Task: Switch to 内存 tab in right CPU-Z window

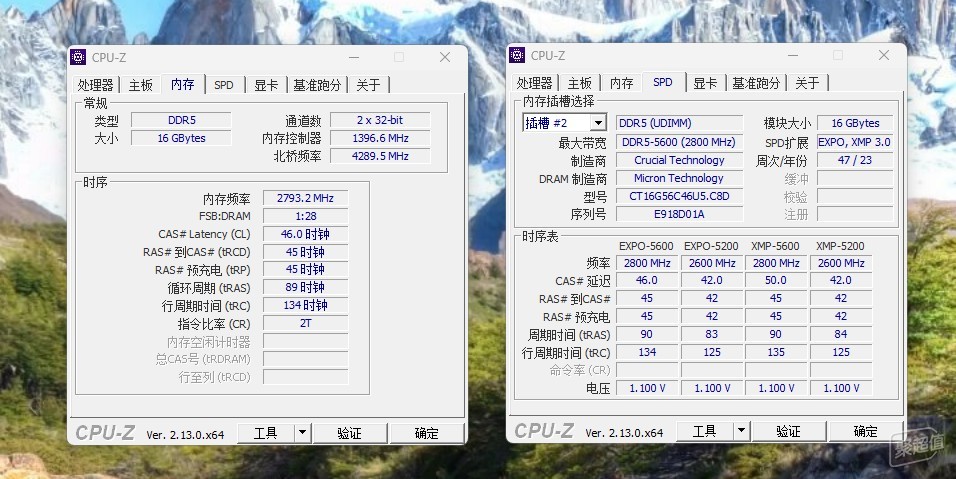Action: (621, 83)
